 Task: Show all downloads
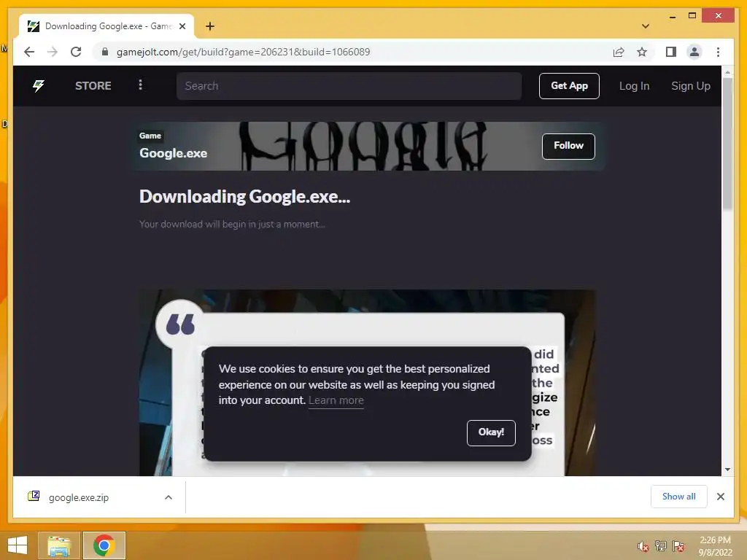(x=678, y=497)
